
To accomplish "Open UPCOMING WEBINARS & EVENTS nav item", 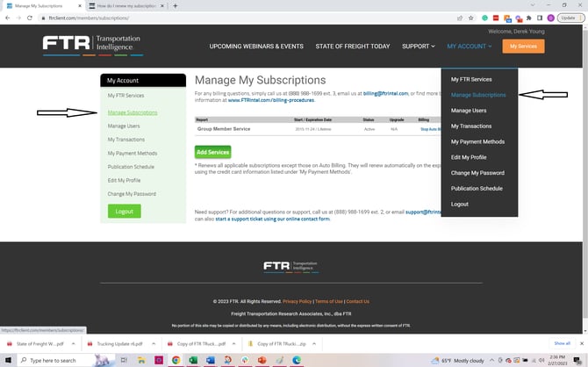I will click(256, 47).
